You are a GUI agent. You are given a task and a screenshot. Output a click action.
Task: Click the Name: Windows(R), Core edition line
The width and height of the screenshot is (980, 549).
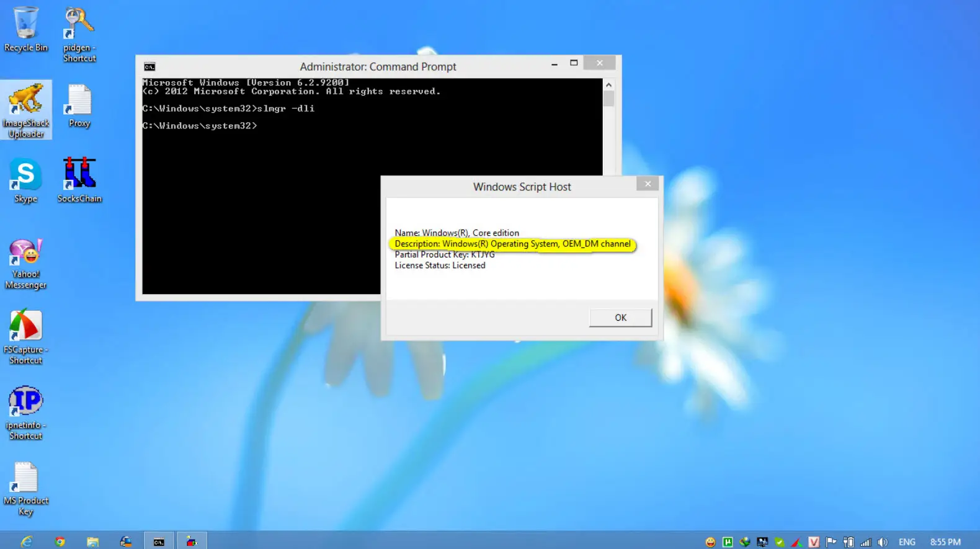pos(457,233)
